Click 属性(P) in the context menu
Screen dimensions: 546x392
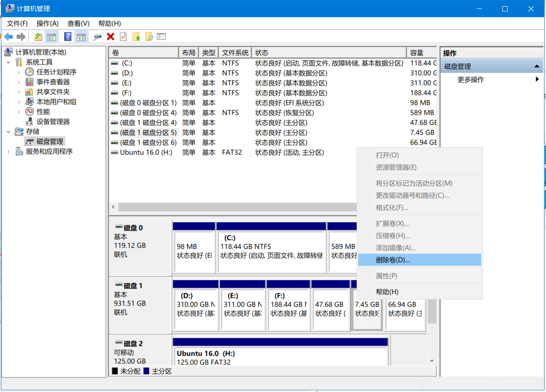[419, 276]
